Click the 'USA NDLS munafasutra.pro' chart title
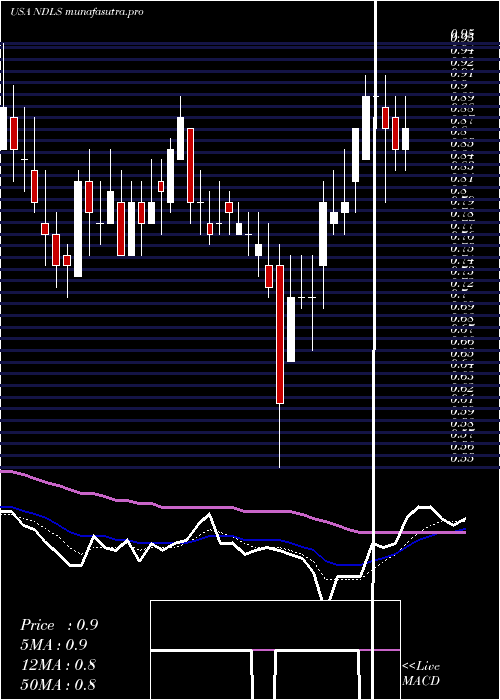This screenshot has width=500, height=700. pyautogui.click(x=77, y=12)
